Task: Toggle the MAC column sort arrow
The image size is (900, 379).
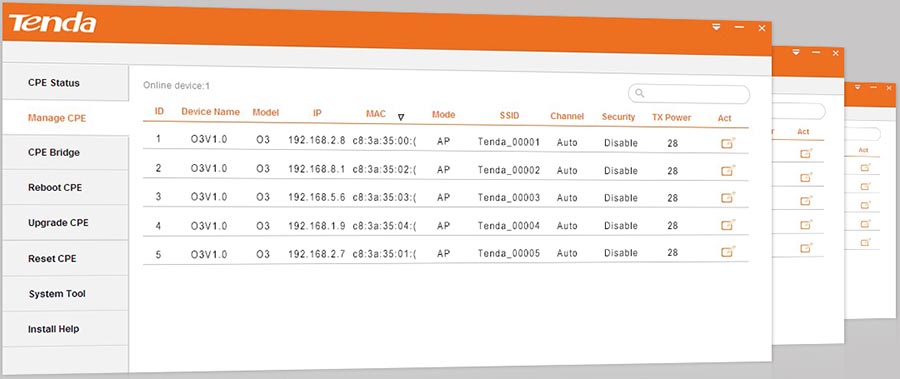Action: [401, 117]
